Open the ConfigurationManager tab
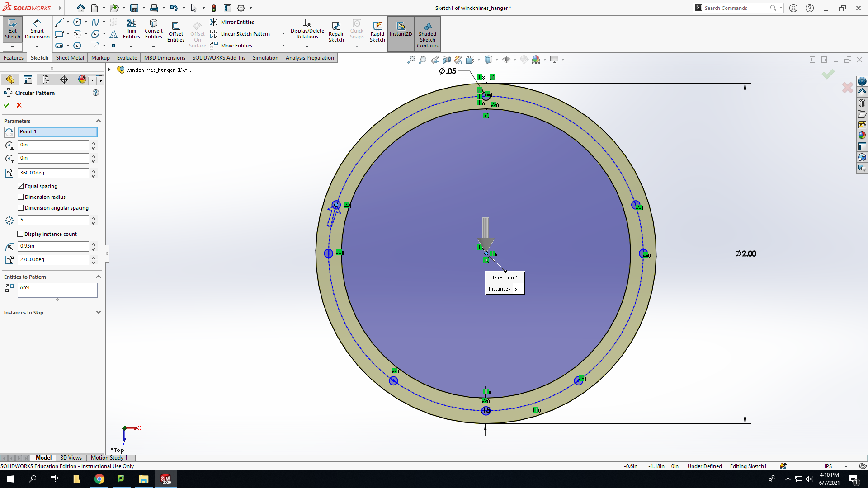The height and width of the screenshot is (488, 868). click(46, 80)
